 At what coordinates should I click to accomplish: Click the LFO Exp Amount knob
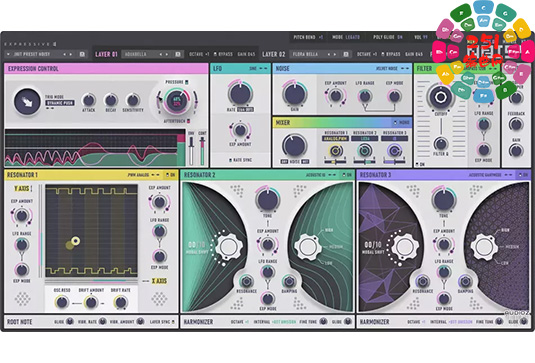240,130
